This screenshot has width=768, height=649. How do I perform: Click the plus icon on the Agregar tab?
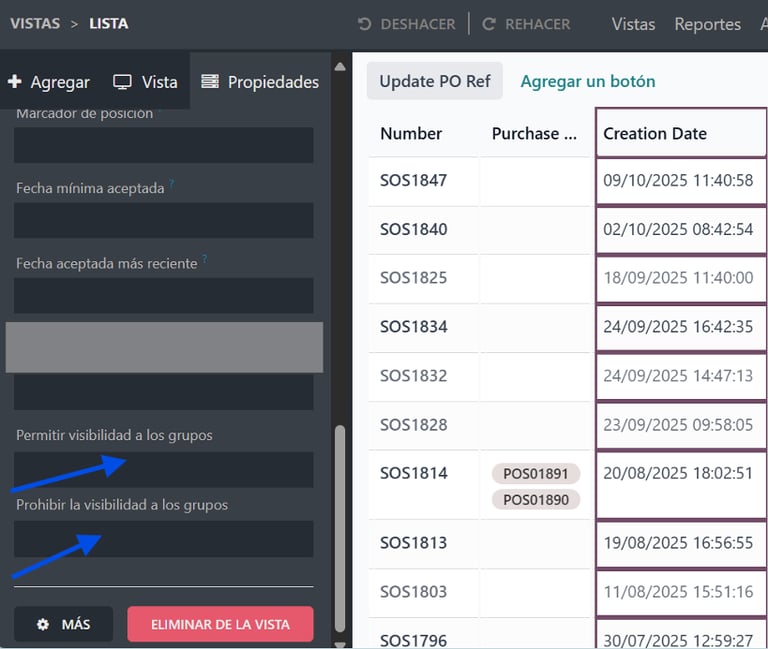click(x=14, y=82)
